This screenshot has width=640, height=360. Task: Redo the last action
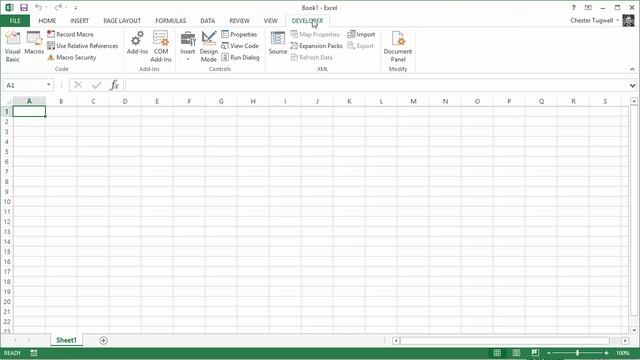(58, 7)
